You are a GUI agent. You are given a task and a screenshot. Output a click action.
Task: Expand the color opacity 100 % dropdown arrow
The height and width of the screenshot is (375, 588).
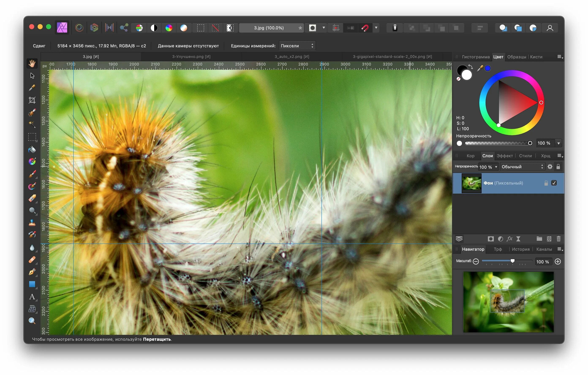558,143
